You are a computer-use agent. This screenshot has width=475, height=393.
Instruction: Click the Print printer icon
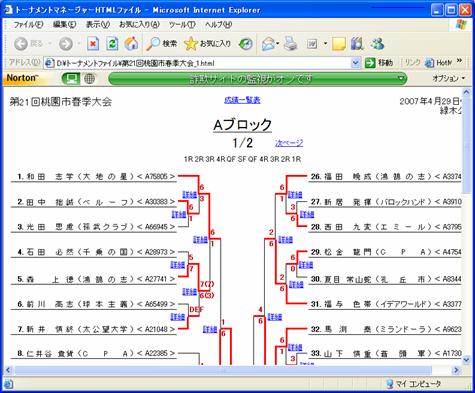click(291, 44)
